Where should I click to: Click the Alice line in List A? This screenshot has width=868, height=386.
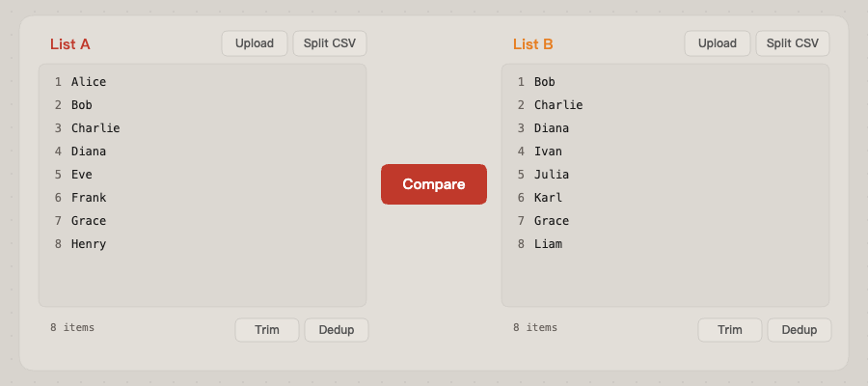pyautogui.click(x=89, y=82)
